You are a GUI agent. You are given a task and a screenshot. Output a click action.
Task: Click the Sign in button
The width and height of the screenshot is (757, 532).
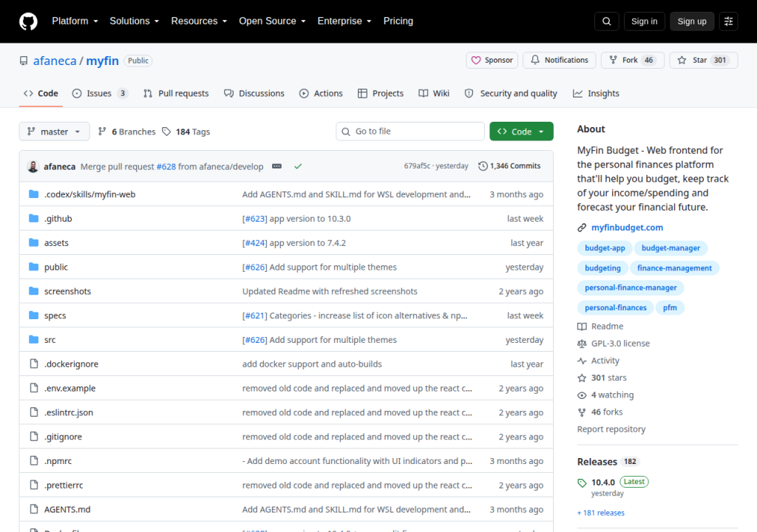click(x=644, y=21)
